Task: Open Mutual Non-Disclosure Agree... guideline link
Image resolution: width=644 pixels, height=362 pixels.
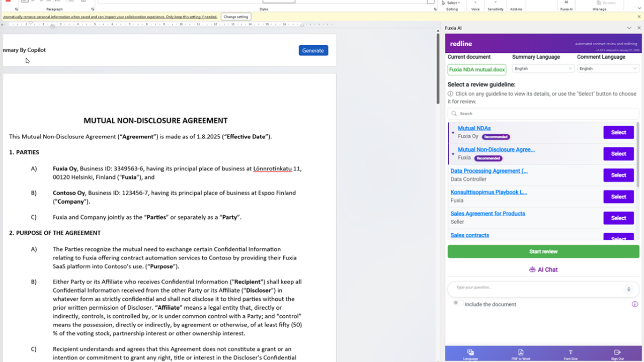Action: pos(496,149)
